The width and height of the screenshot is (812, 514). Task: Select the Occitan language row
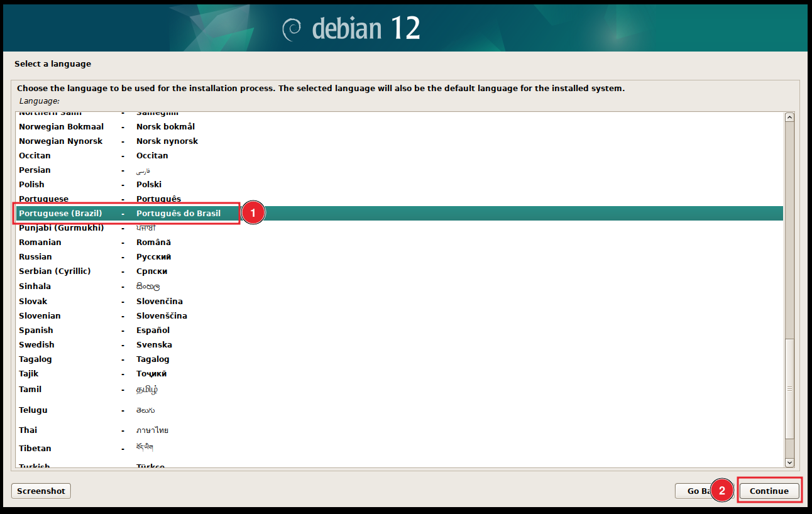(x=400, y=155)
